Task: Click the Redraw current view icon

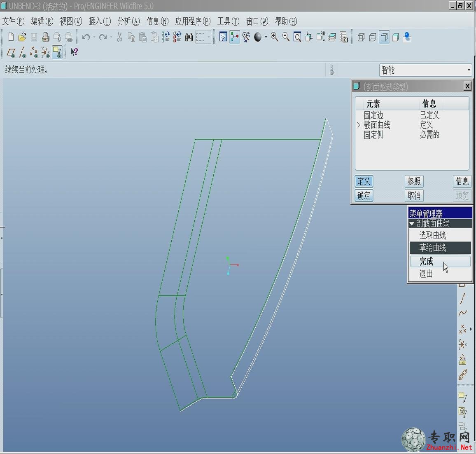Action: click(223, 37)
